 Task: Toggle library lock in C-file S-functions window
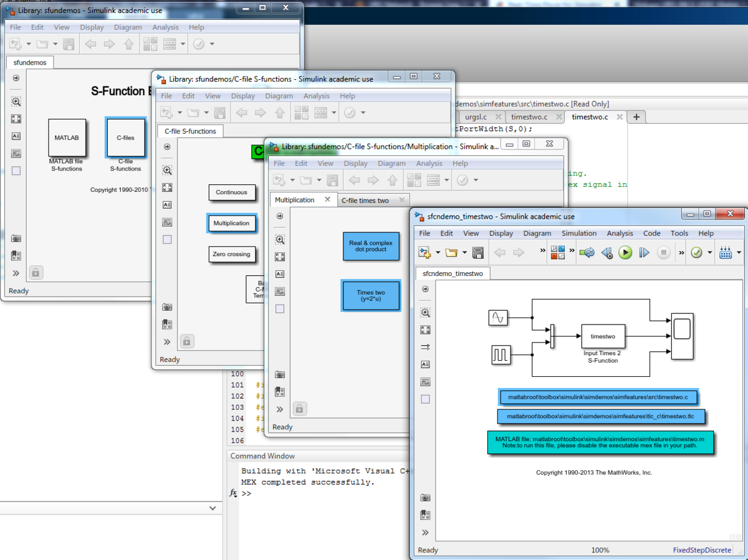point(186,341)
